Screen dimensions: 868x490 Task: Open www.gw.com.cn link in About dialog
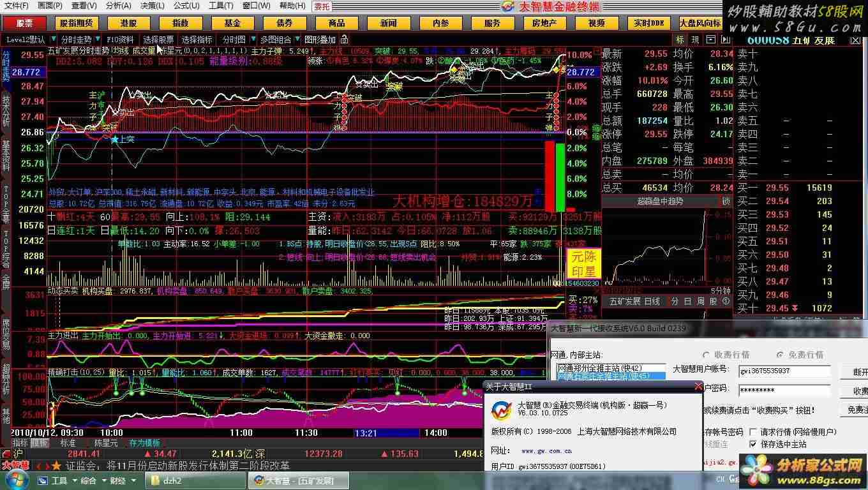click(546, 450)
